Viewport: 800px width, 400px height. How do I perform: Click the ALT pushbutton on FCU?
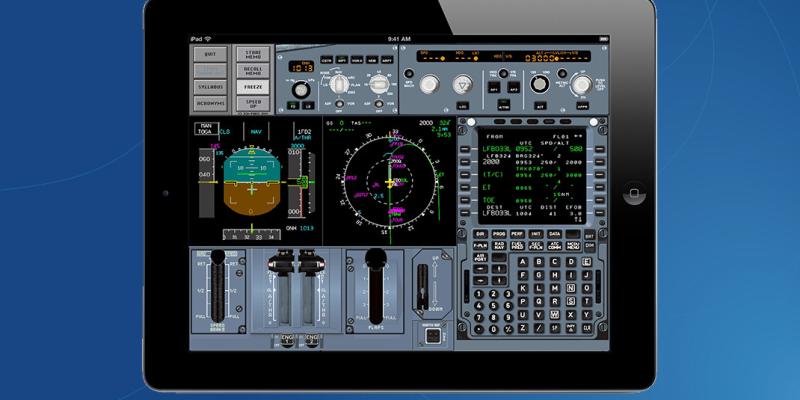click(x=540, y=106)
